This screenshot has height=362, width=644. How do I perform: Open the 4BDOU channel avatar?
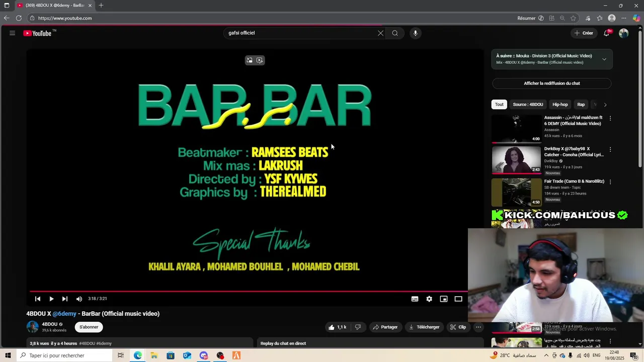33,327
